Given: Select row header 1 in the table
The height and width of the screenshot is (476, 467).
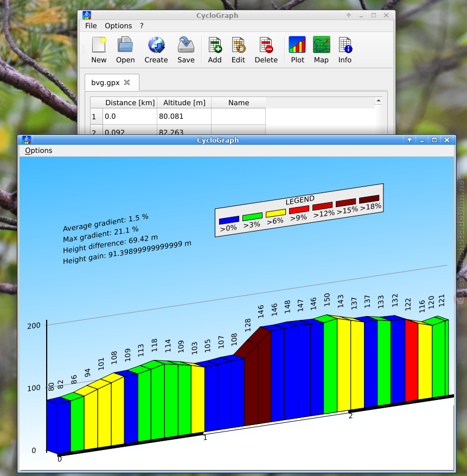Looking at the screenshot, I should point(97,117).
